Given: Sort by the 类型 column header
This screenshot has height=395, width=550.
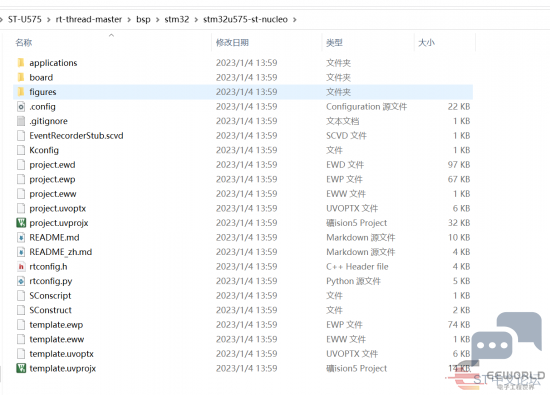Looking at the screenshot, I should pyautogui.click(x=334, y=43).
